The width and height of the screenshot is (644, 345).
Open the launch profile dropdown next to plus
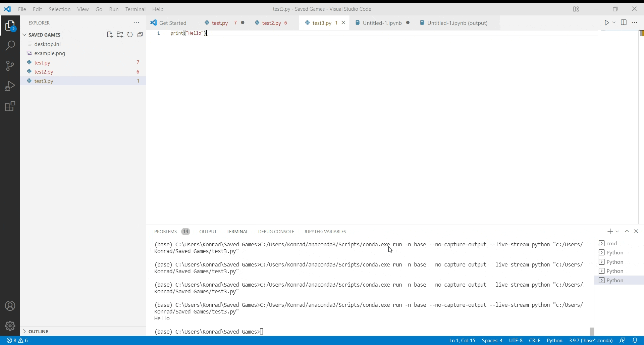pos(618,231)
